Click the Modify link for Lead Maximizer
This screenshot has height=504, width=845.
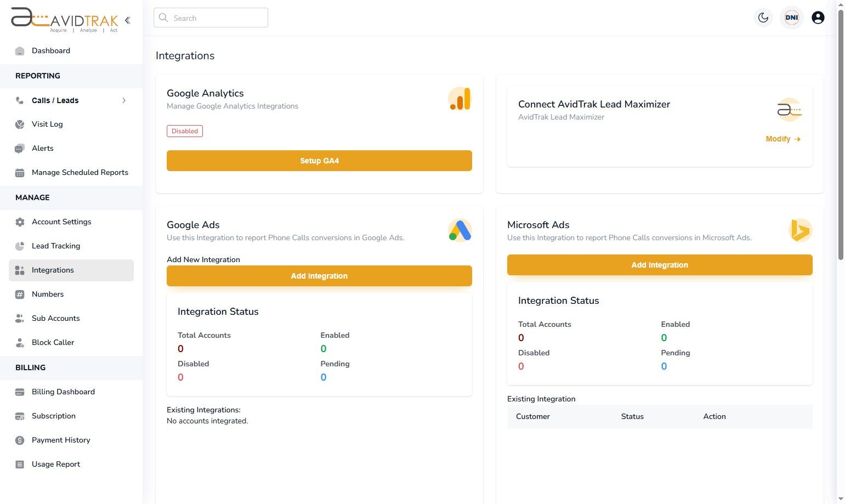(783, 139)
